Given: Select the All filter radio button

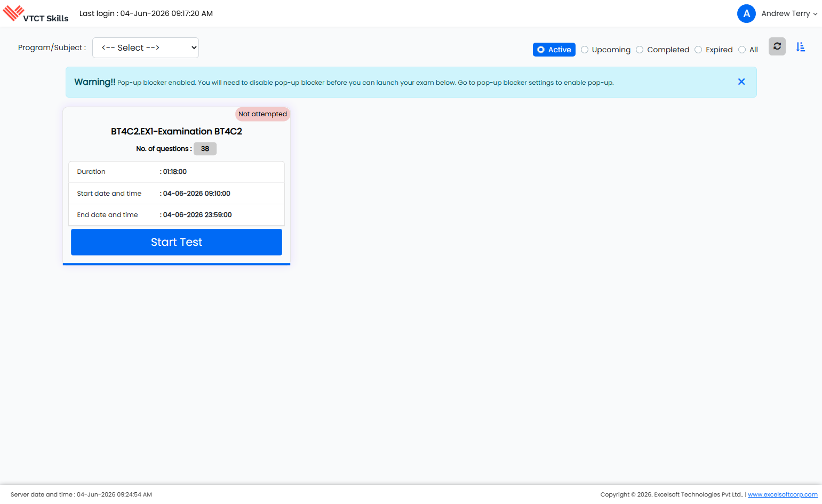Looking at the screenshot, I should coord(742,50).
